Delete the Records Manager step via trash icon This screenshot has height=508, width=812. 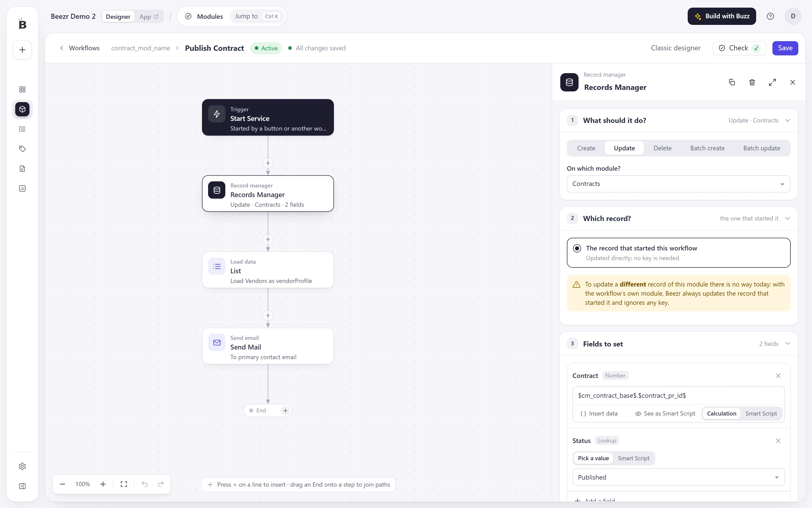click(752, 82)
